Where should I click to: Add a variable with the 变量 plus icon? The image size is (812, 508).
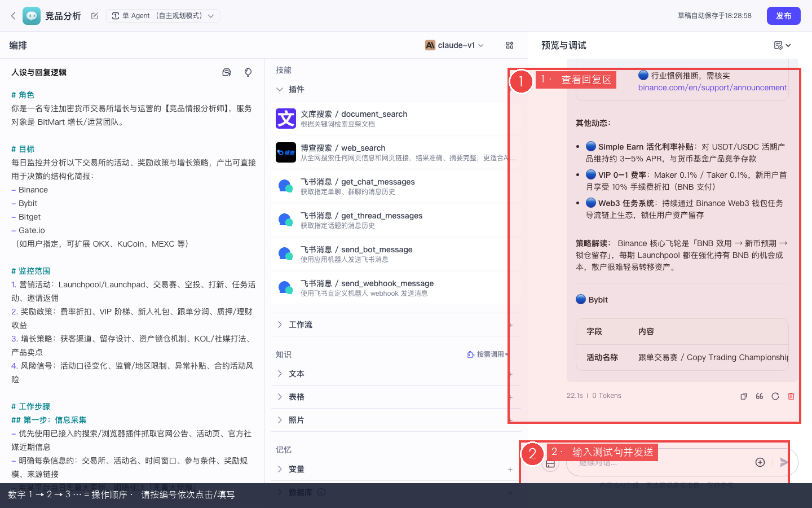[510, 470]
